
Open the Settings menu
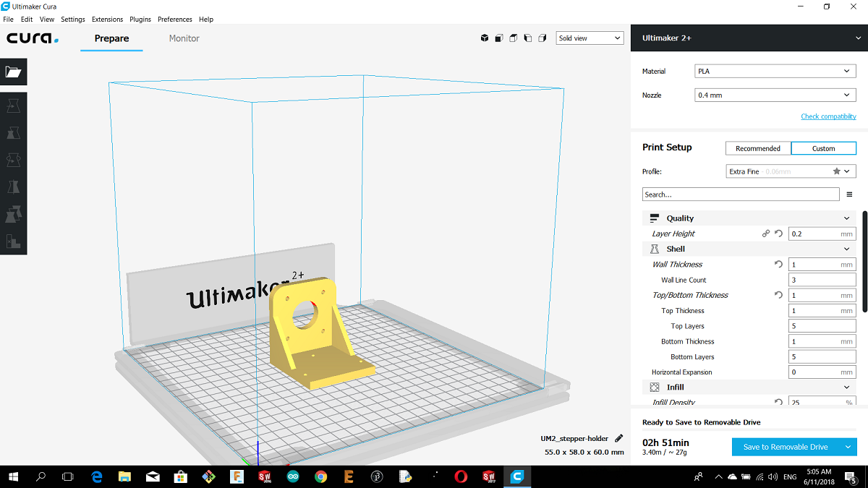73,19
